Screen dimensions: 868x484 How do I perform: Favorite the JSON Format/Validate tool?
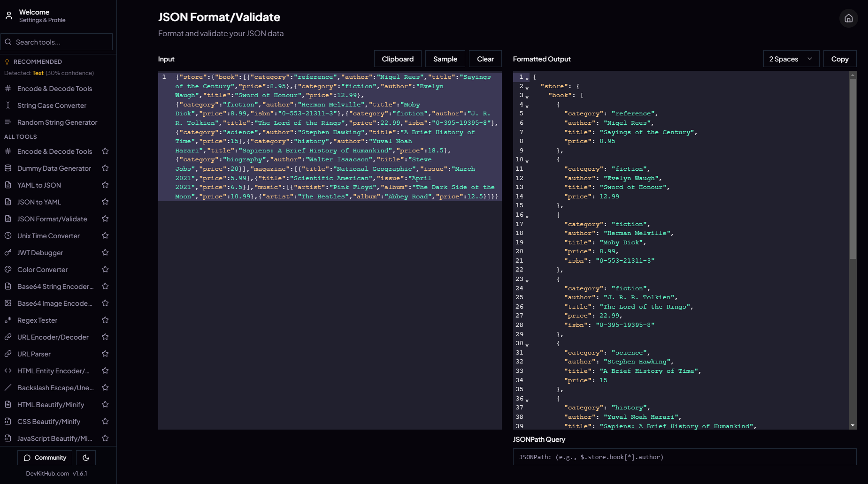(x=105, y=219)
